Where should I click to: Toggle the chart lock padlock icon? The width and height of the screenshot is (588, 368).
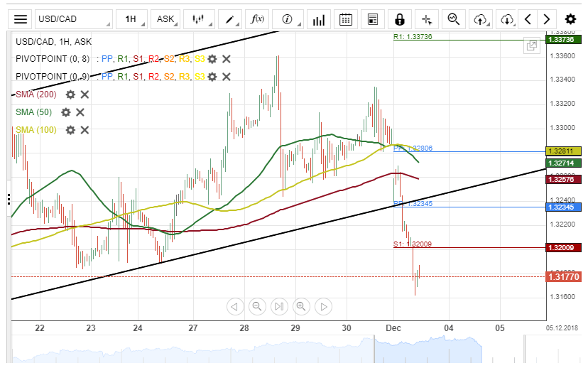tap(400, 19)
